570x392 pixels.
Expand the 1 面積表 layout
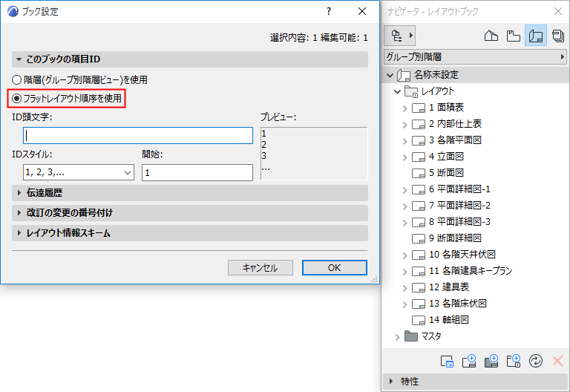[x=405, y=108]
